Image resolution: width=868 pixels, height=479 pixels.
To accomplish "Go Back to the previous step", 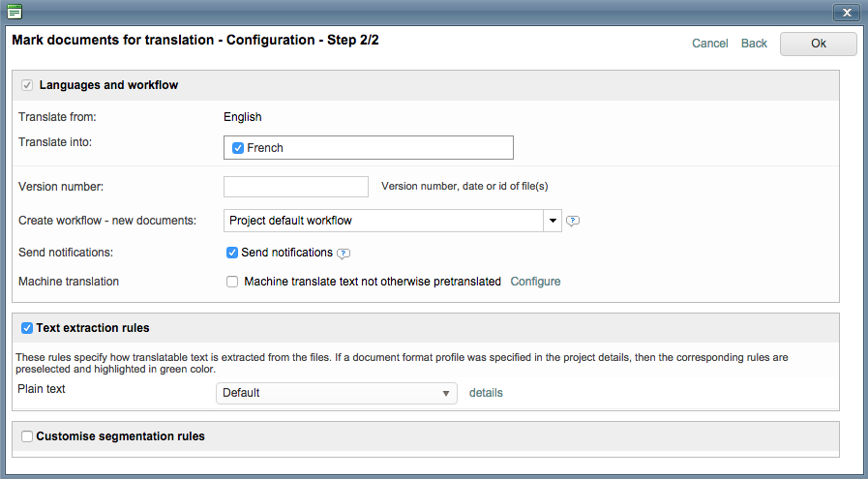I will 754,44.
